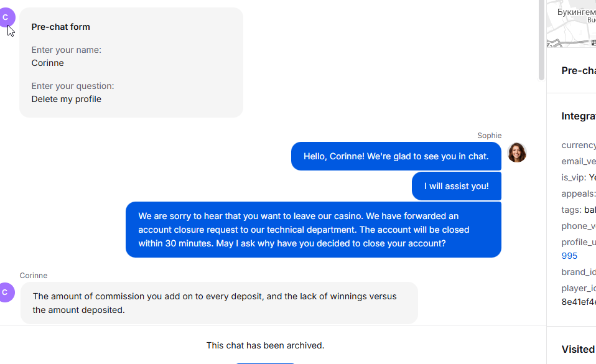Open the map thumbnail in the details panel
This screenshot has width=596, height=364.
571,24
